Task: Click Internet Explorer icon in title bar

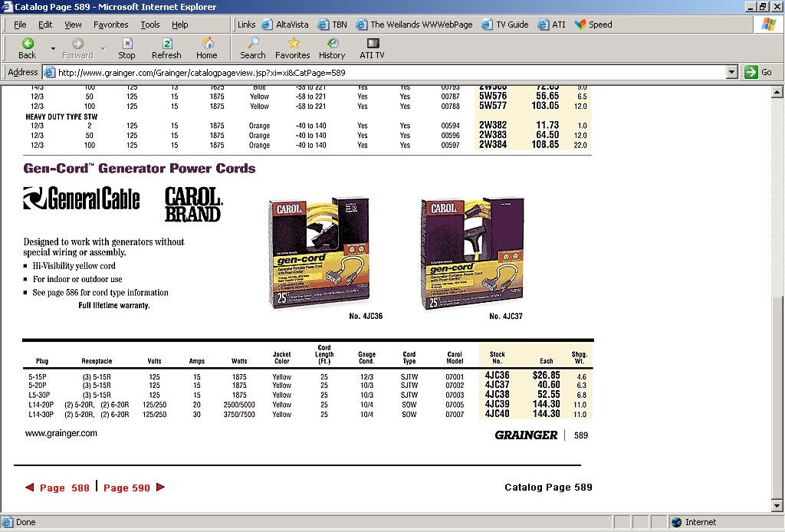Action: click(x=7, y=6)
